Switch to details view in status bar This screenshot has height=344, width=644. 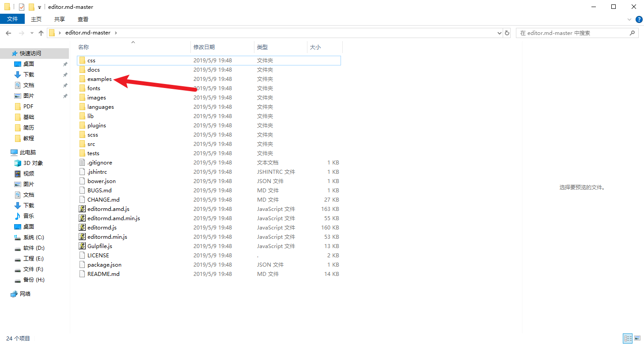point(628,338)
